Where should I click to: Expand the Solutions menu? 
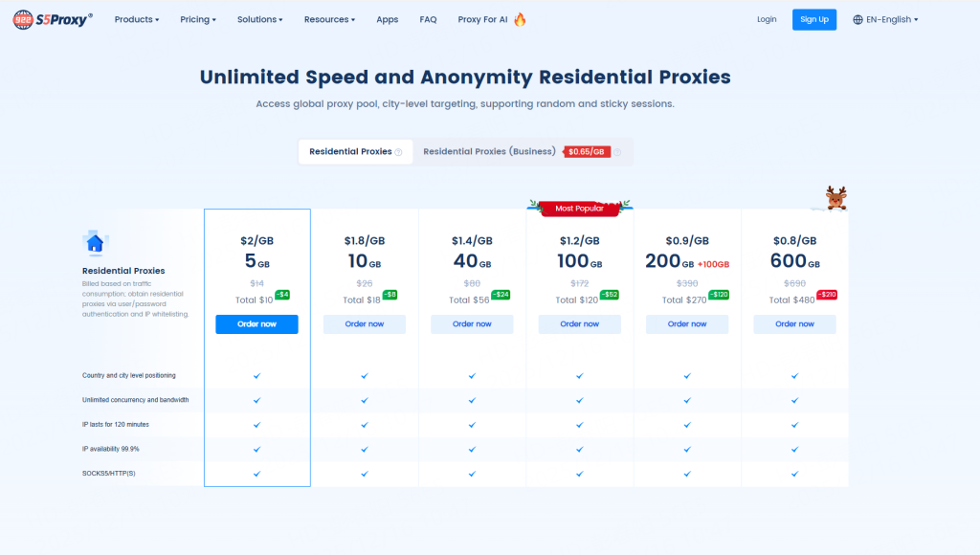259,19
